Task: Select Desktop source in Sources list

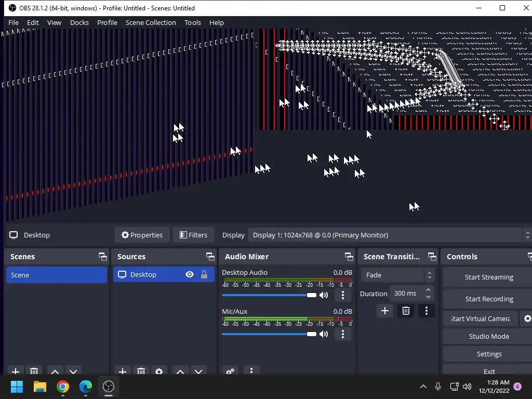Action: point(164,274)
